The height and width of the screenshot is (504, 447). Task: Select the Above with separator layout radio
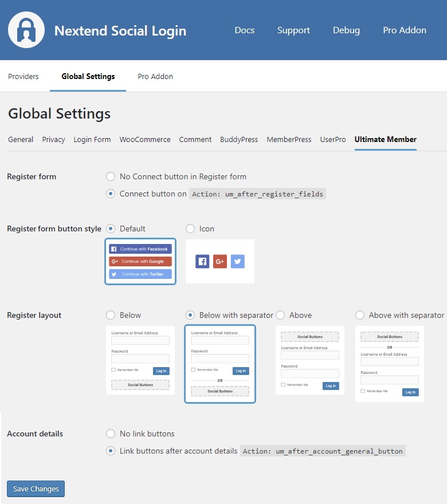click(360, 315)
